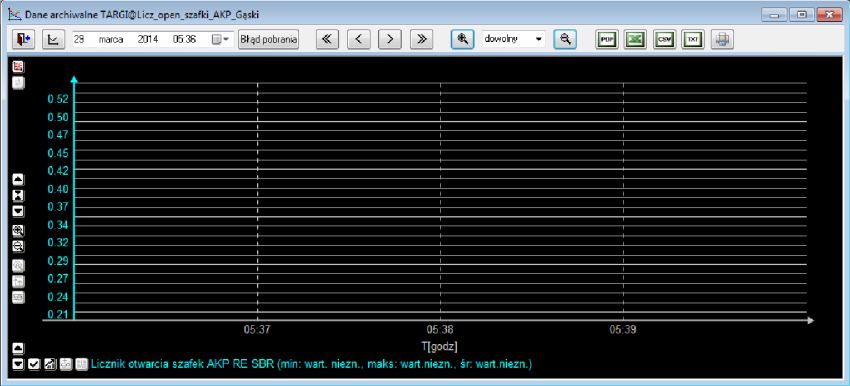Shift Y axis down with arrow icon
Screen dimensions: 850x386
(x=18, y=210)
